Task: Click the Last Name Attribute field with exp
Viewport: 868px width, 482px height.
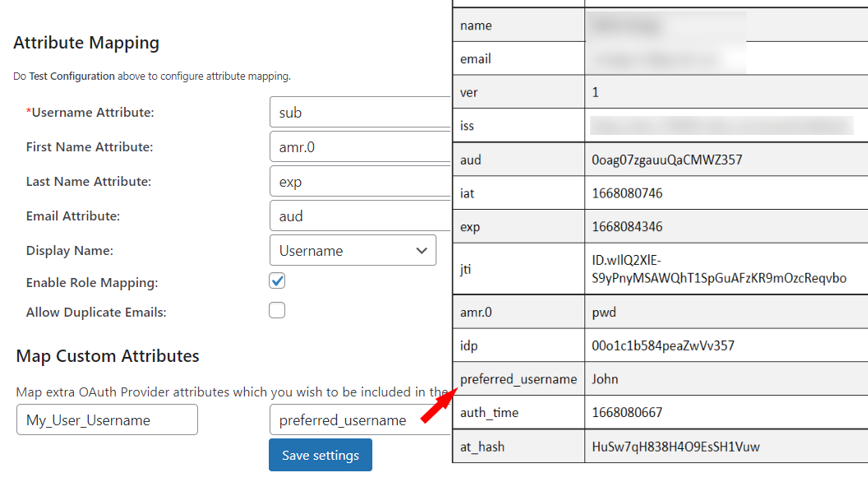Action: click(x=360, y=181)
